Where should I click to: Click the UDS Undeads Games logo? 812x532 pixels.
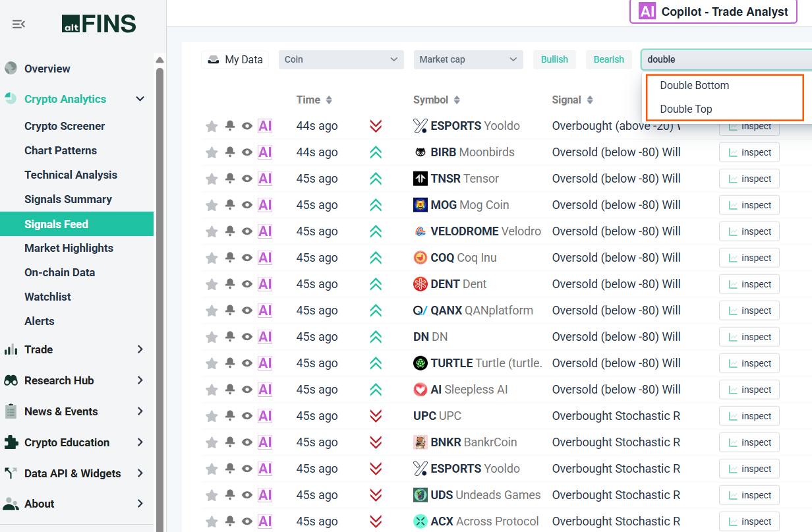420,495
